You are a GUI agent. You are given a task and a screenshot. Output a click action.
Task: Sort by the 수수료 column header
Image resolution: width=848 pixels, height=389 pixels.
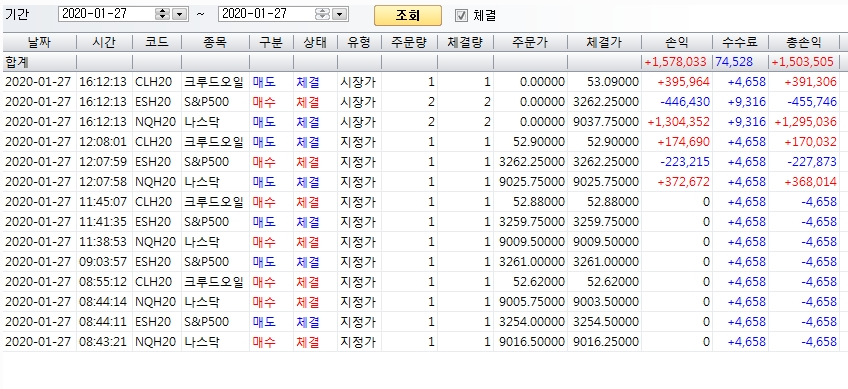740,43
